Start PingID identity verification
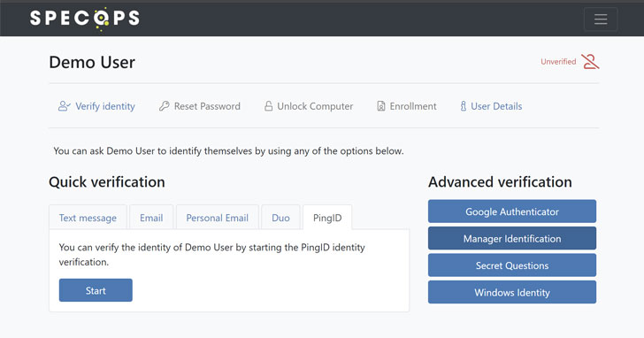644x338 pixels. 96,290
